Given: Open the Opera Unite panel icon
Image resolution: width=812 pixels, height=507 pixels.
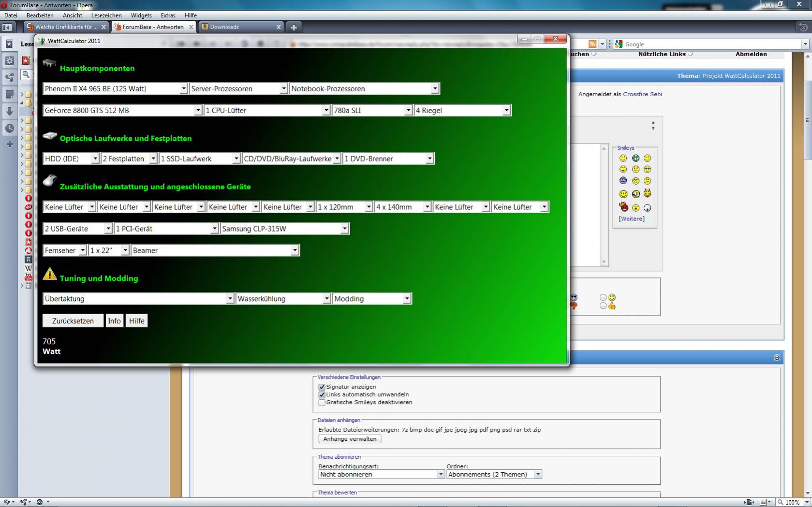Looking at the screenshot, I should [x=9, y=77].
